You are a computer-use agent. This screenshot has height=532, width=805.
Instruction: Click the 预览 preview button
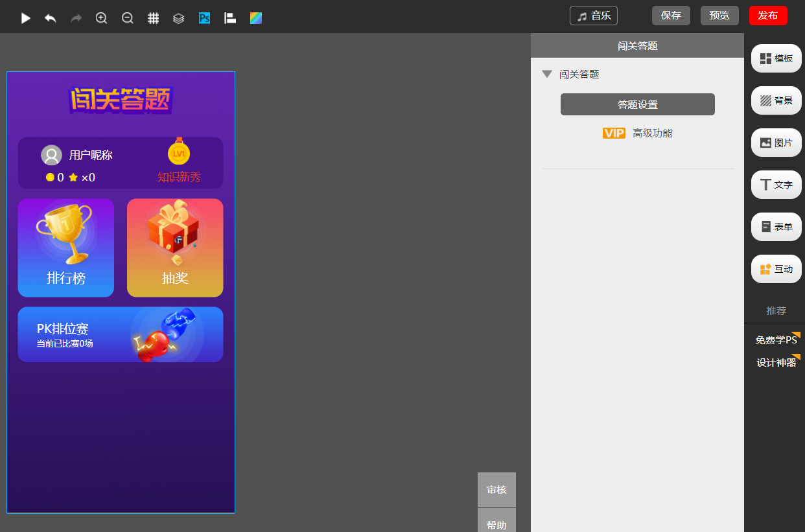[x=719, y=16]
